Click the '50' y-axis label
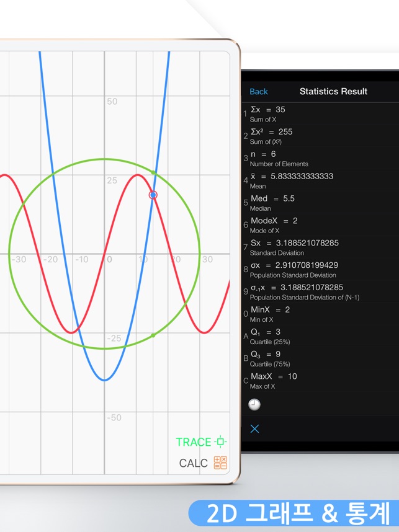399x532 pixels. [112, 102]
